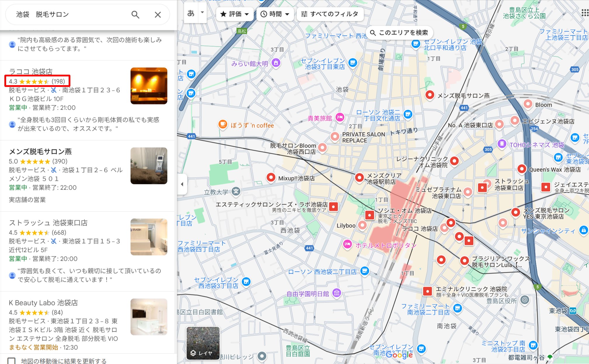Click このエリアを検索 button
This screenshot has width=589, height=364.
click(399, 33)
